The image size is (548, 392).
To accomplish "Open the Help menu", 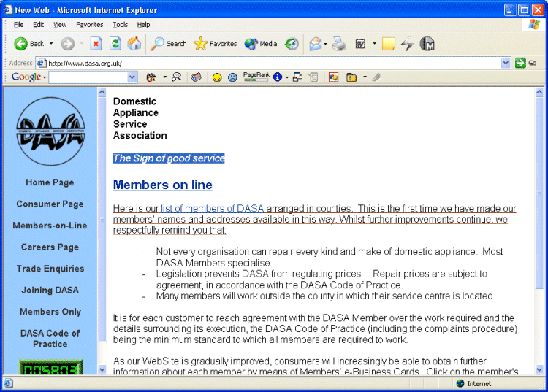I will pyautogui.click(x=143, y=25).
